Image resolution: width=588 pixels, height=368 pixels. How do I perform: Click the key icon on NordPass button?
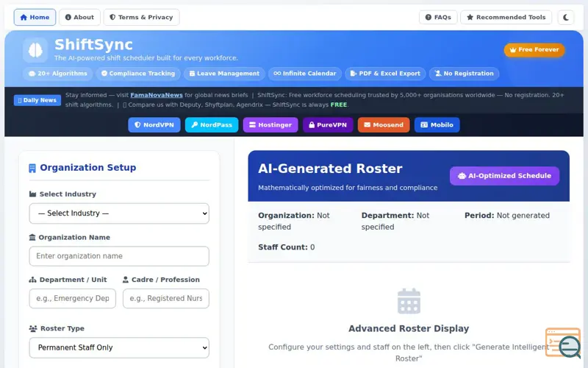pos(195,125)
